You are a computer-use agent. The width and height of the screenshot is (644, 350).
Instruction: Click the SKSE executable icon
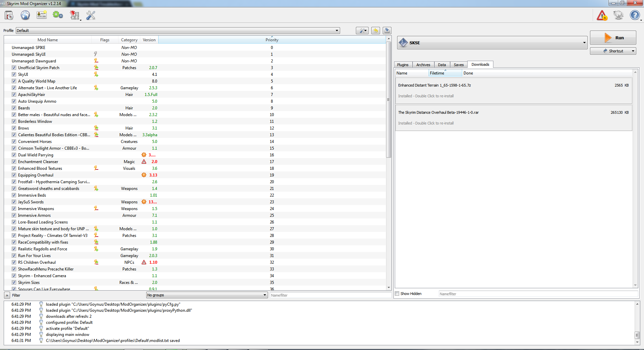(403, 43)
